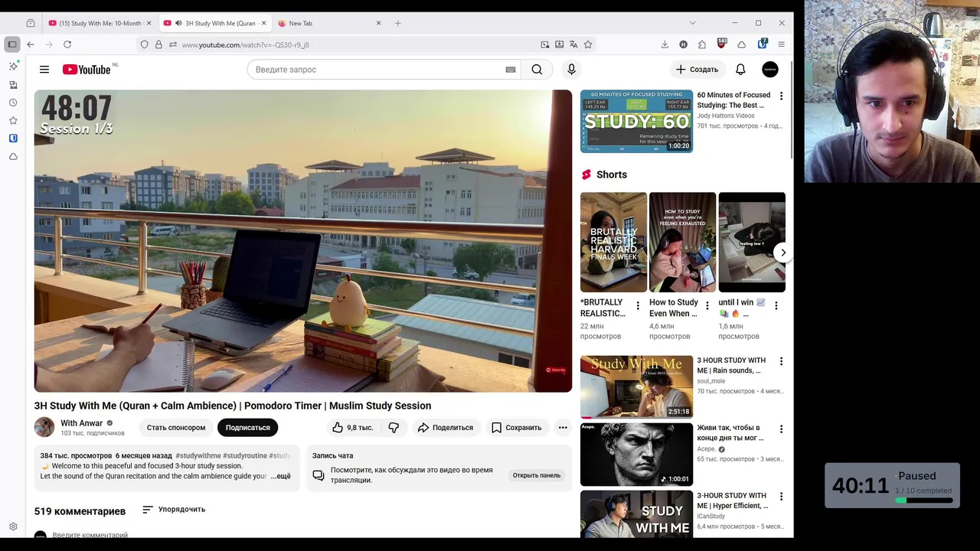Reload the current page

pos(67,44)
